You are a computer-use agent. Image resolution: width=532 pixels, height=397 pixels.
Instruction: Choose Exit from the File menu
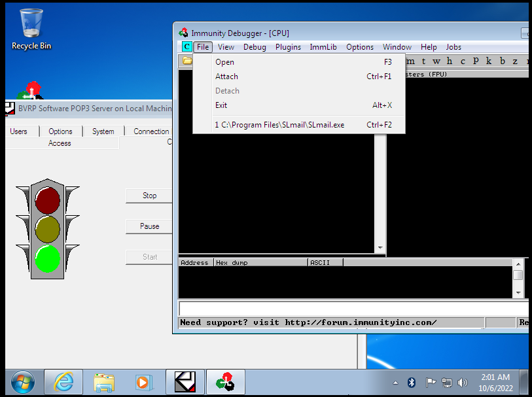[x=299, y=105]
